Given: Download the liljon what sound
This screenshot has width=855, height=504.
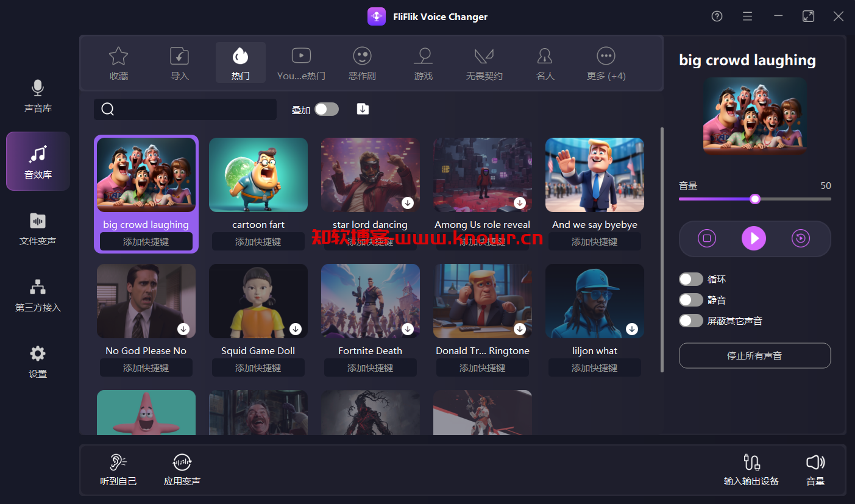Looking at the screenshot, I should [632, 328].
